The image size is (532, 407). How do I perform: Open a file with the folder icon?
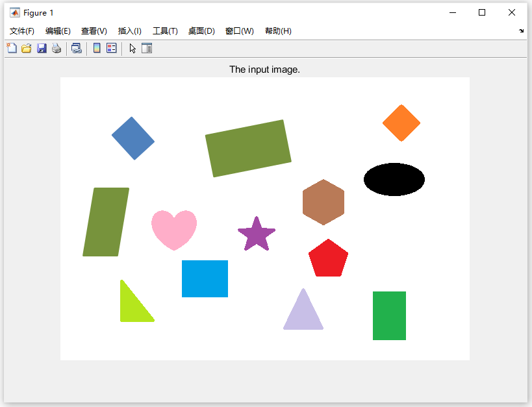pos(27,48)
